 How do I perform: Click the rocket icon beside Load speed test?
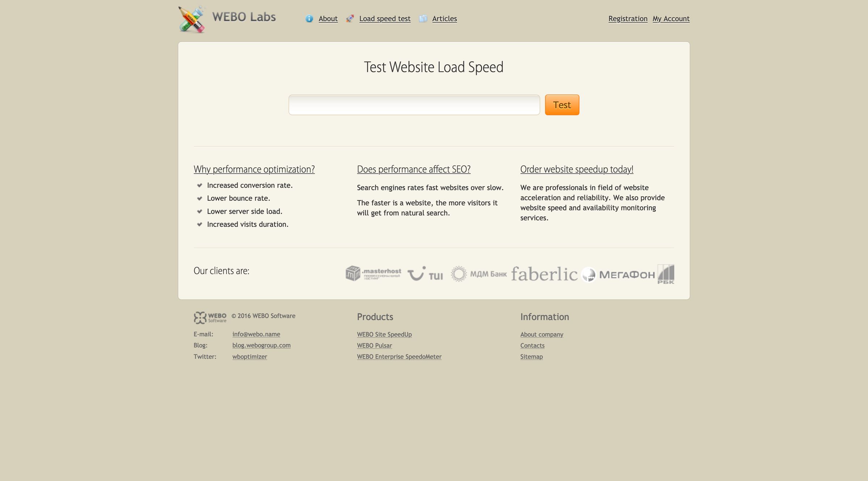(x=350, y=19)
